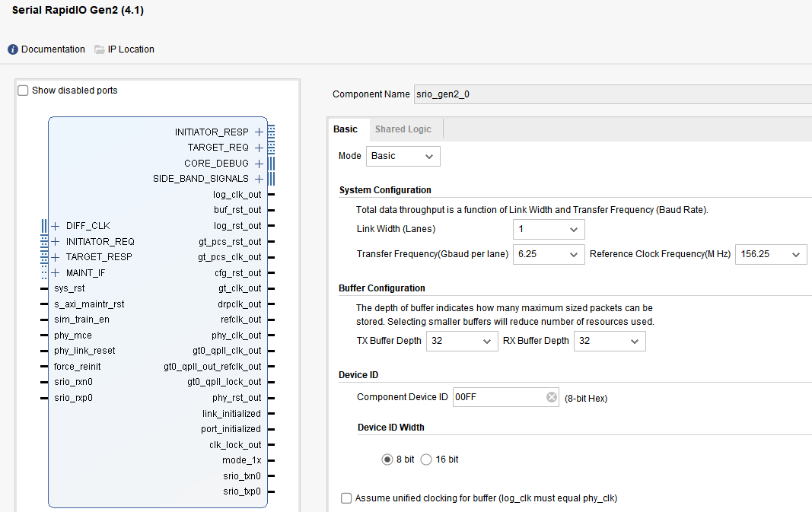The image size is (812, 512).
Task: Open the IP Location folder icon
Action: (x=100, y=49)
